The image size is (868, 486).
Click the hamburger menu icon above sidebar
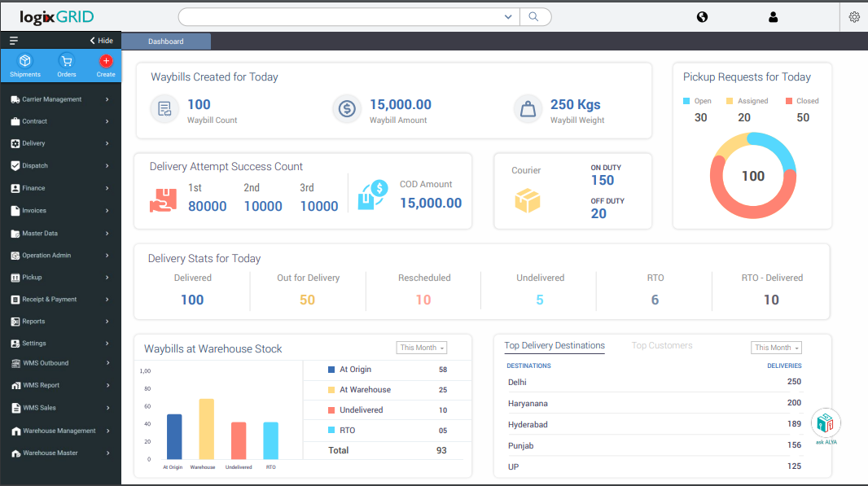(x=13, y=40)
